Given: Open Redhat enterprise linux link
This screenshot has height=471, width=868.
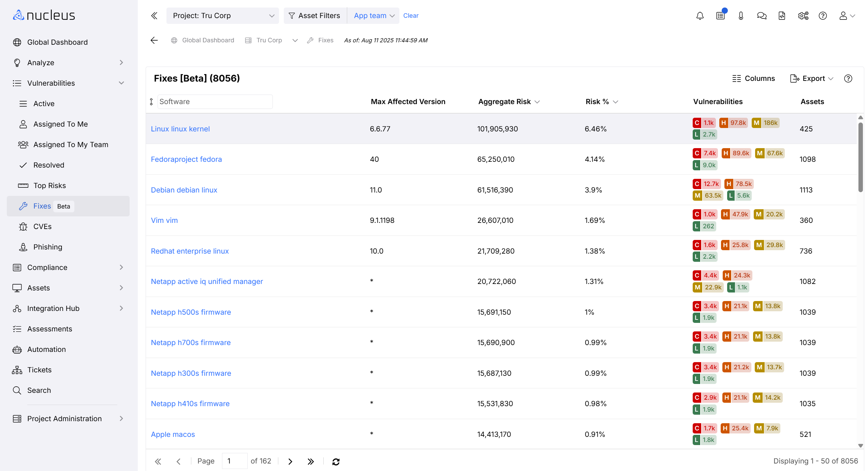Looking at the screenshot, I should pos(190,251).
